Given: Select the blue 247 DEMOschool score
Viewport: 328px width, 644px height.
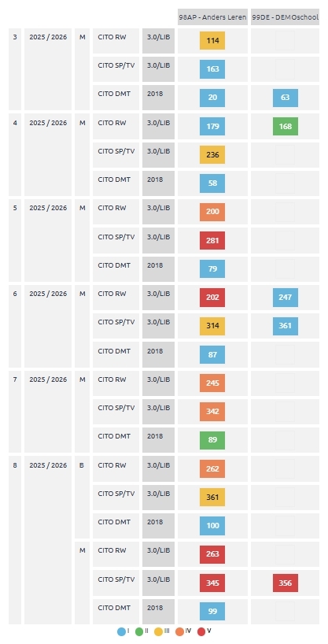Looking at the screenshot, I should coord(286,298).
